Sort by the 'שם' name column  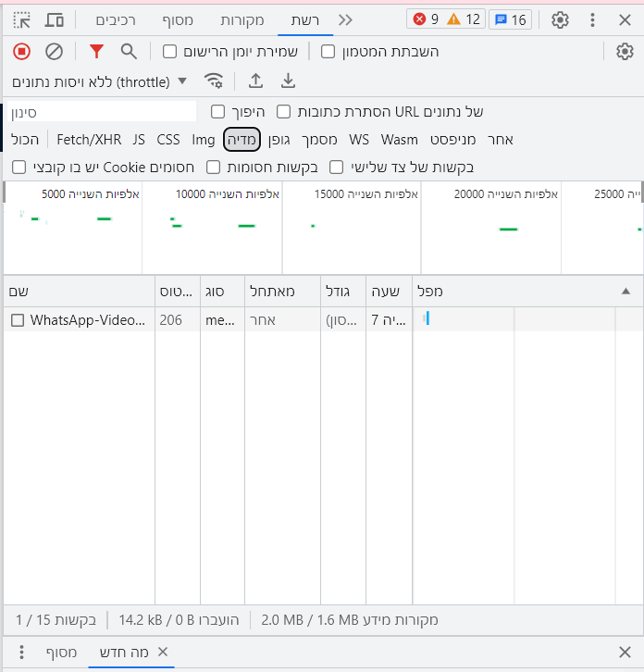pyautogui.click(x=80, y=292)
